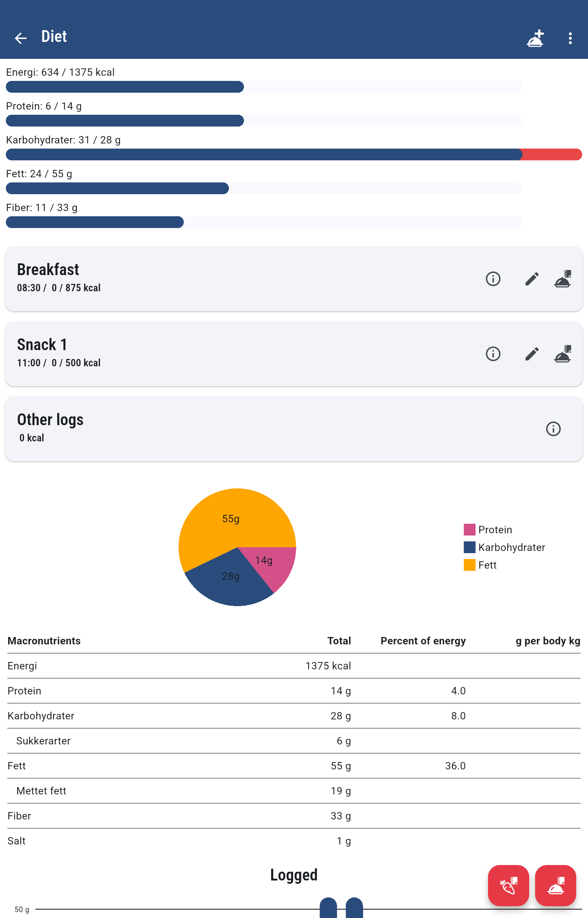Select the Protein legend color swatch
This screenshot has height=918, width=588.
click(x=469, y=530)
